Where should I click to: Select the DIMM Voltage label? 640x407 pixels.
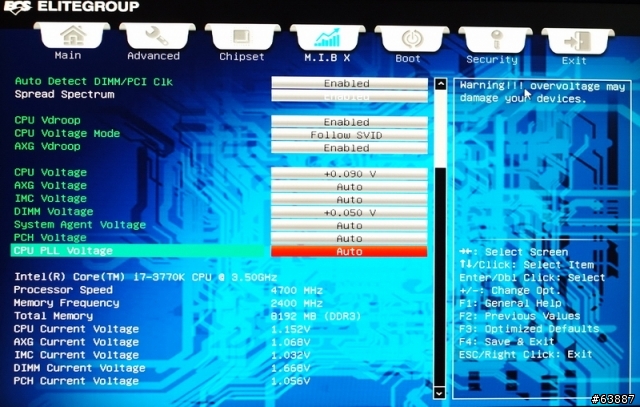(x=53, y=212)
